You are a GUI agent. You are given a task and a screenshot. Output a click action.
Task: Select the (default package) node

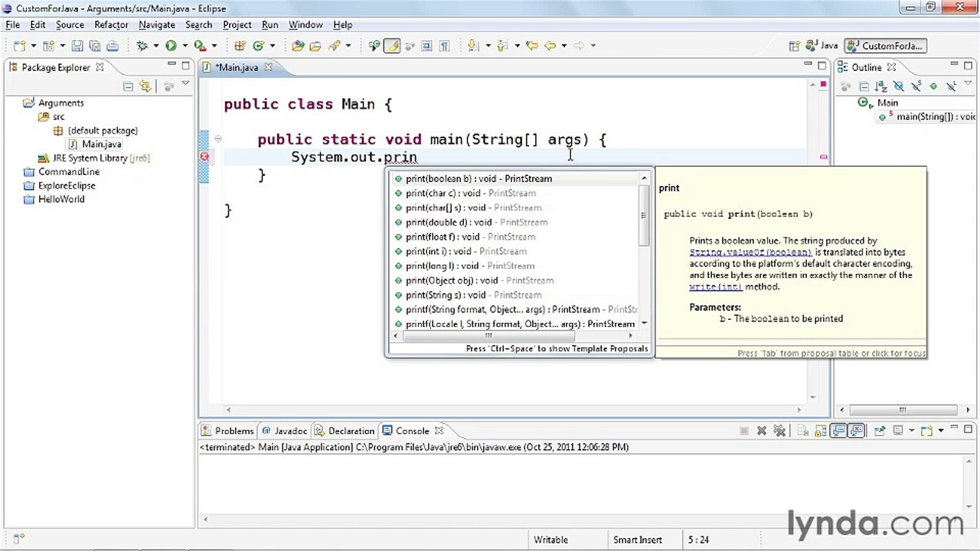click(103, 131)
